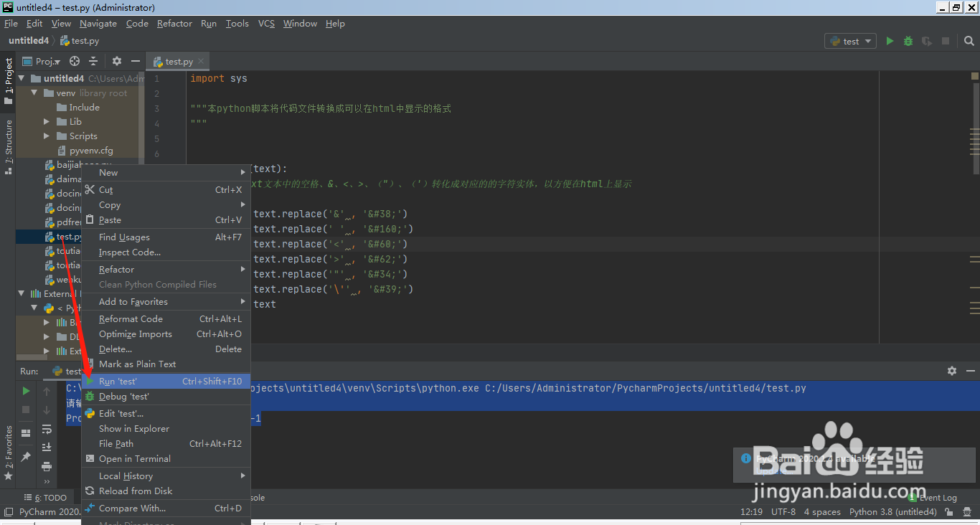Click Locate/Select Opened File crosshair icon
Screen dimensions: 980x525
coord(75,62)
